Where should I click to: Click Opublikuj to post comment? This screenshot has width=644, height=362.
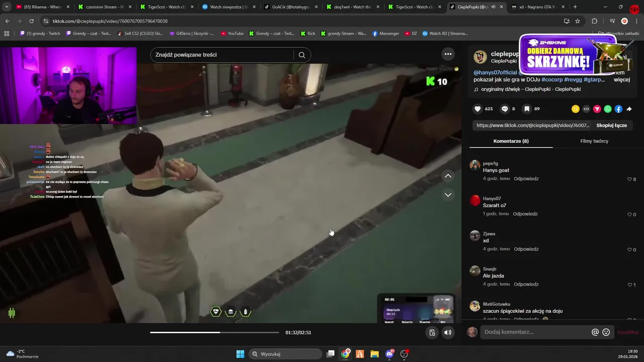[628, 332]
